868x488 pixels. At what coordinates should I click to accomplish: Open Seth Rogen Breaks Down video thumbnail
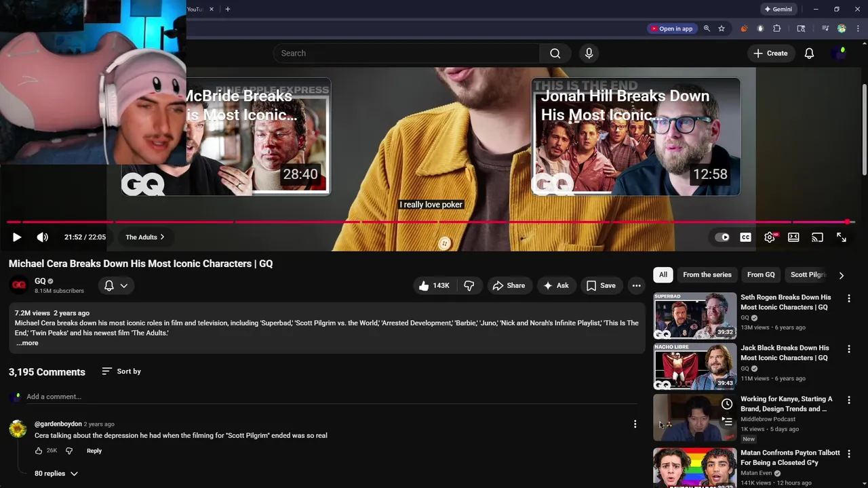point(694,316)
